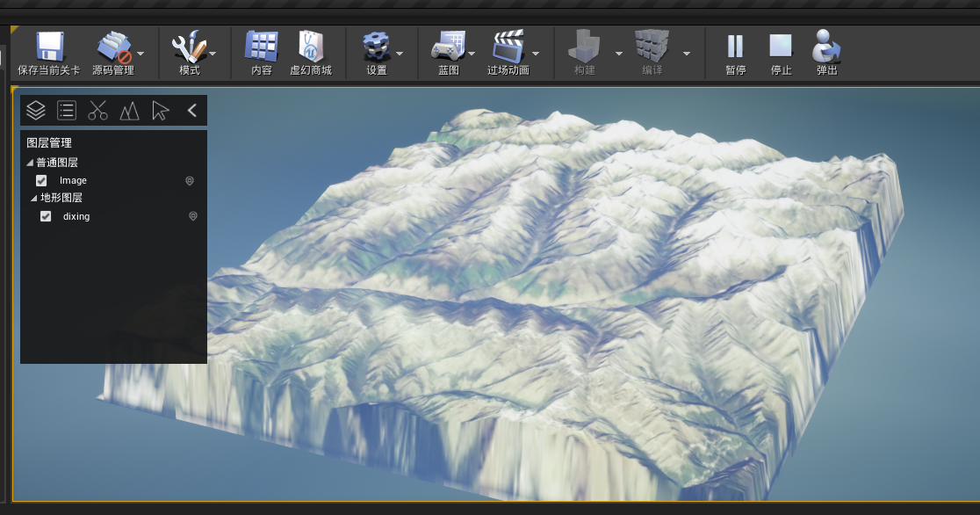Select the terrain mountain tool icon
Image resolution: width=980 pixels, height=515 pixels.
129,112
